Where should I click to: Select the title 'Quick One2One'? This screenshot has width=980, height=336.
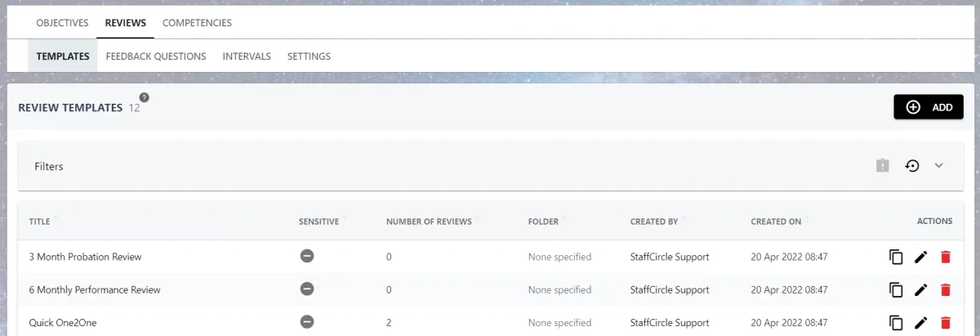62,322
